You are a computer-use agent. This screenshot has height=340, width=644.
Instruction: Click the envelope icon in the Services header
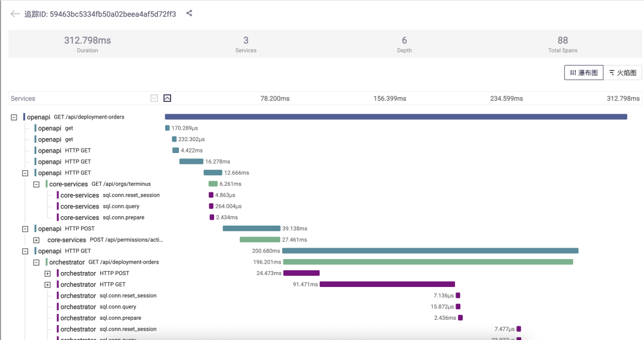point(154,98)
